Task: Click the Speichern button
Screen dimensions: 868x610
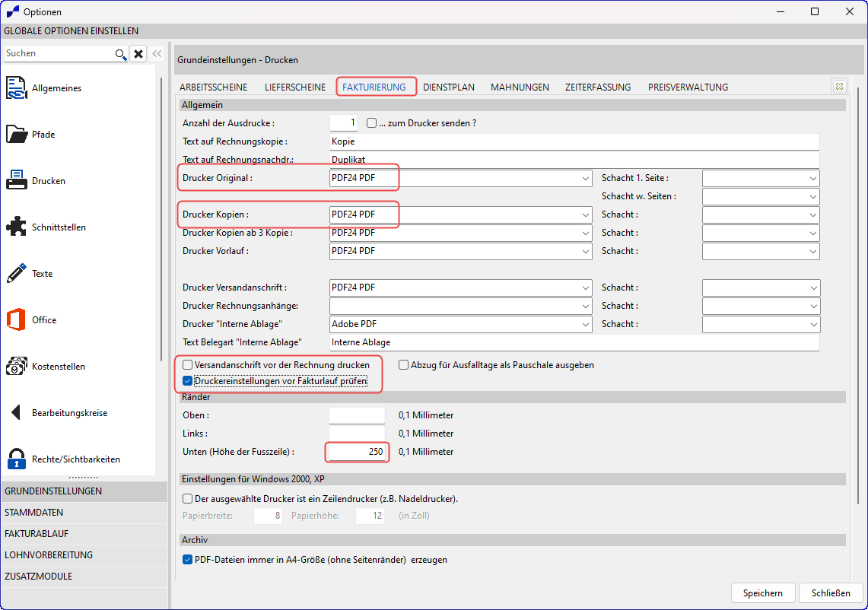Action: pyautogui.click(x=763, y=593)
